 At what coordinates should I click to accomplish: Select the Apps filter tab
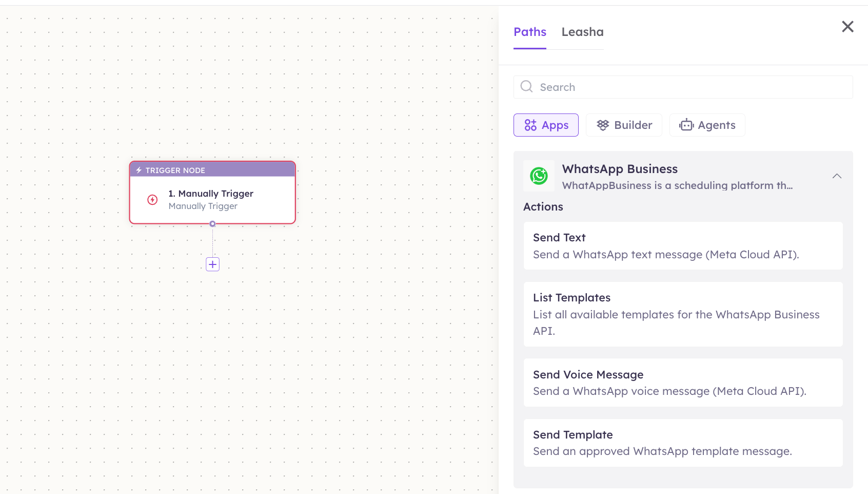546,125
